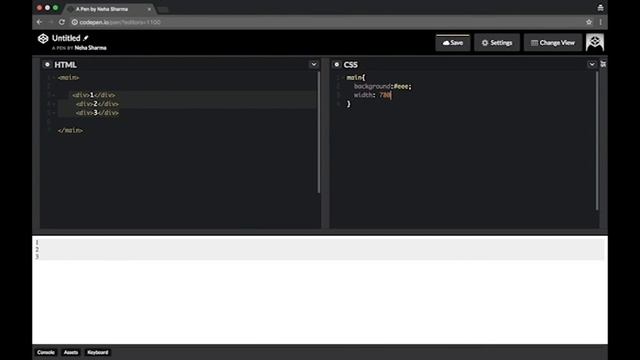Viewport: 640px width, 360px height.
Task: Save the pen
Action: [x=453, y=43]
